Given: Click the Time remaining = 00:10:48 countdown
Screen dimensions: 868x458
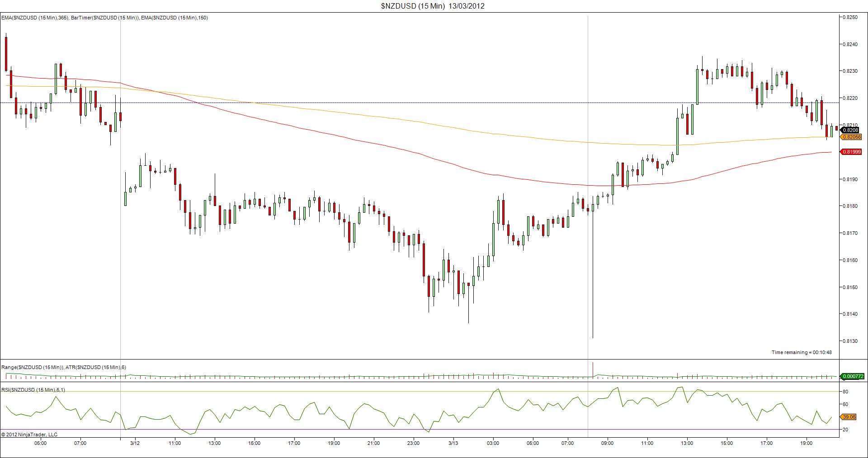Looking at the screenshot, I should coord(802,352).
